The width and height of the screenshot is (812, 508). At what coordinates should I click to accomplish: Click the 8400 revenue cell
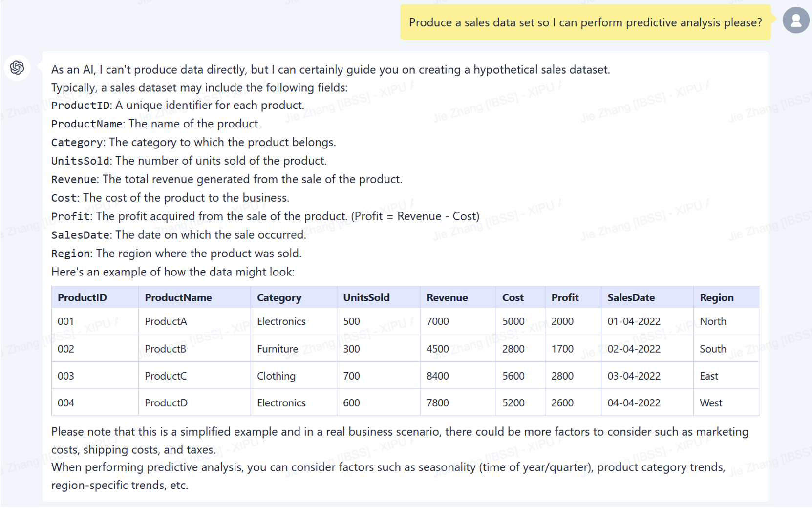coord(437,376)
